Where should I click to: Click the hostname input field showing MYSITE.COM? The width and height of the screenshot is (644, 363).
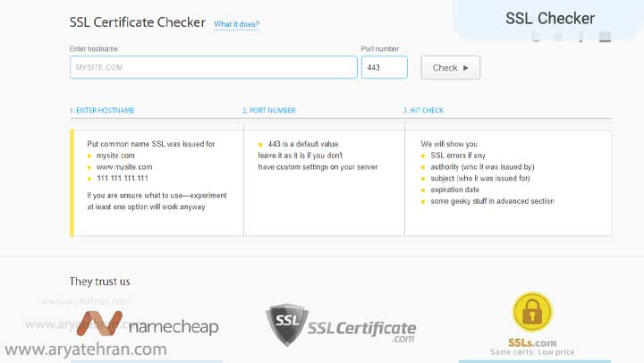click(214, 67)
